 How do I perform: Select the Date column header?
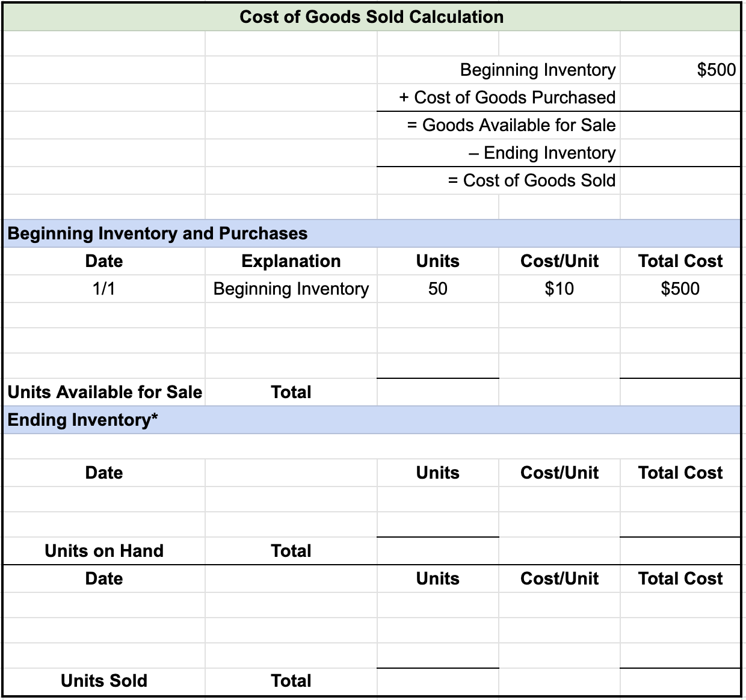tap(103, 261)
